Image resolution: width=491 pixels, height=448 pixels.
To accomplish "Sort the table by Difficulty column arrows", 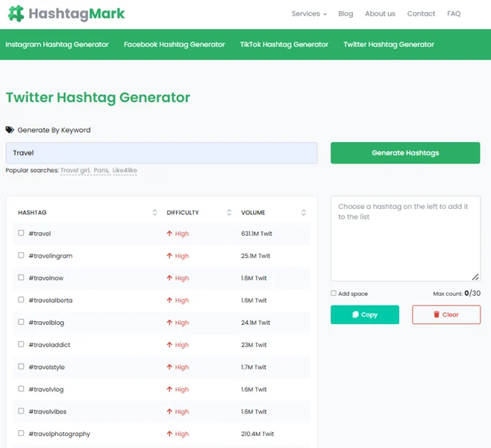I will tap(229, 212).
